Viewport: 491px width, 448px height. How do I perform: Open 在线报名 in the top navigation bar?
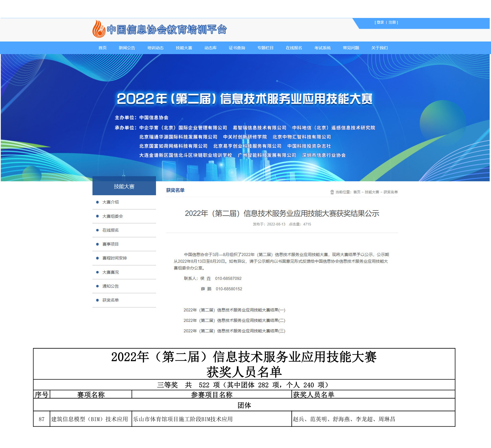point(294,48)
